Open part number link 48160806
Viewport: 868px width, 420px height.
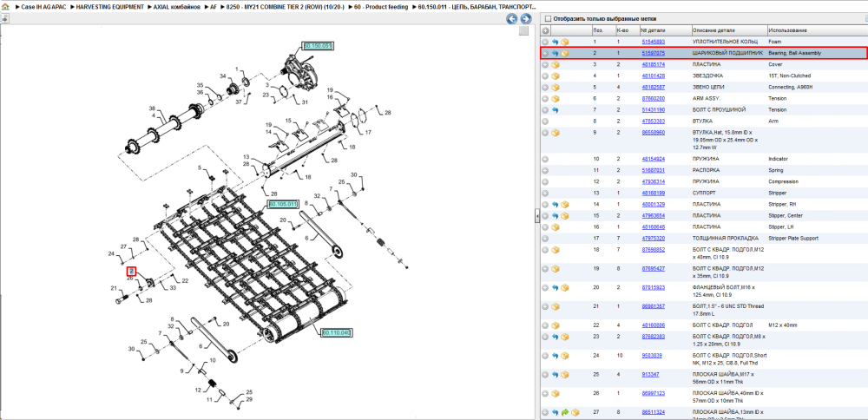pyautogui.click(x=654, y=325)
